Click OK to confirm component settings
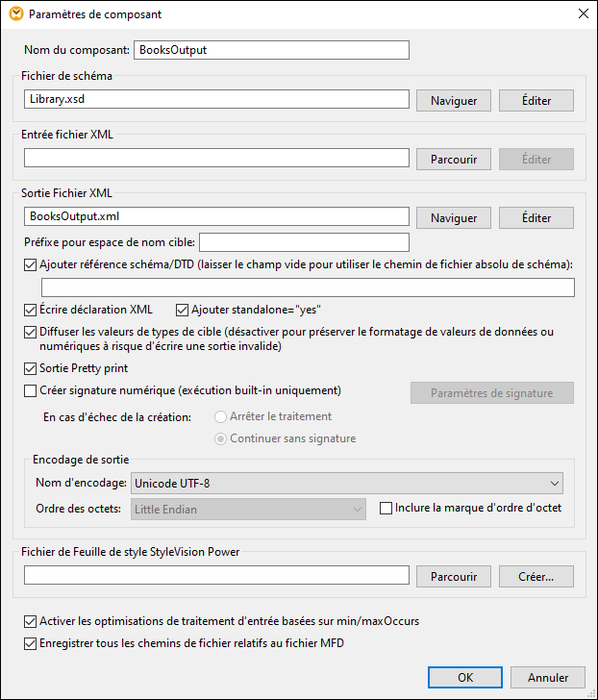 pyautogui.click(x=465, y=677)
